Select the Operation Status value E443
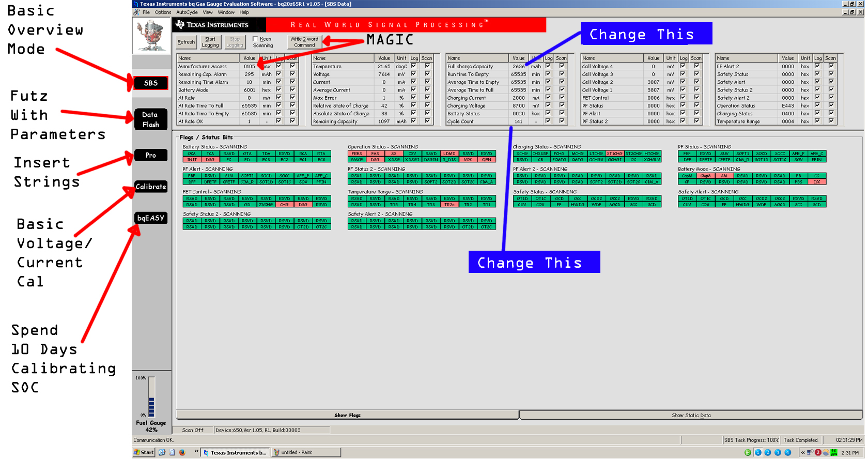Screen dimensions: 868x459 point(788,105)
